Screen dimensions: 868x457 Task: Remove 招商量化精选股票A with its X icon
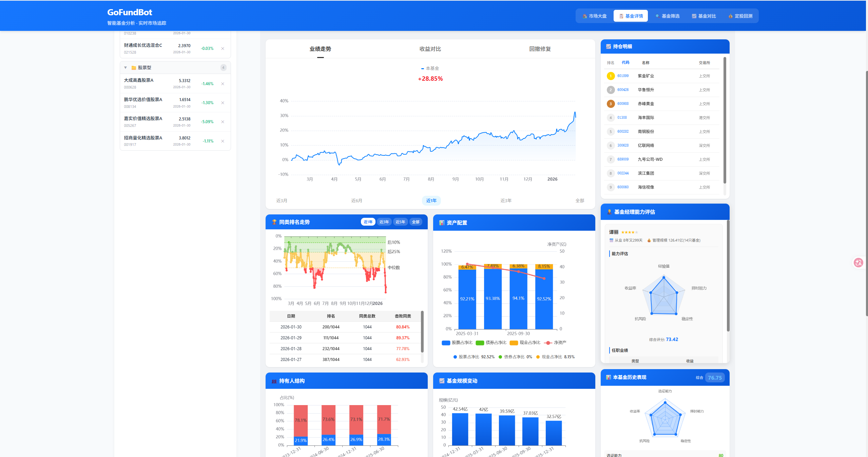(223, 141)
